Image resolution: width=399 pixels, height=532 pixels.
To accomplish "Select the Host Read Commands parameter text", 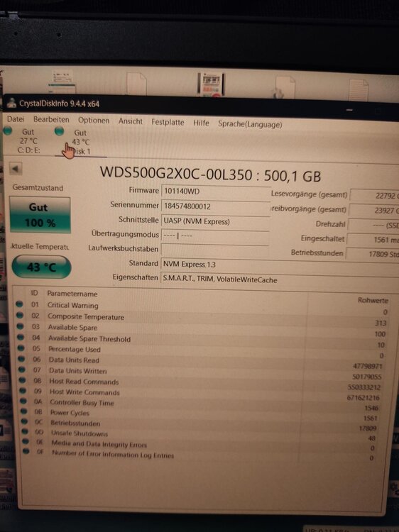I will point(84,382).
